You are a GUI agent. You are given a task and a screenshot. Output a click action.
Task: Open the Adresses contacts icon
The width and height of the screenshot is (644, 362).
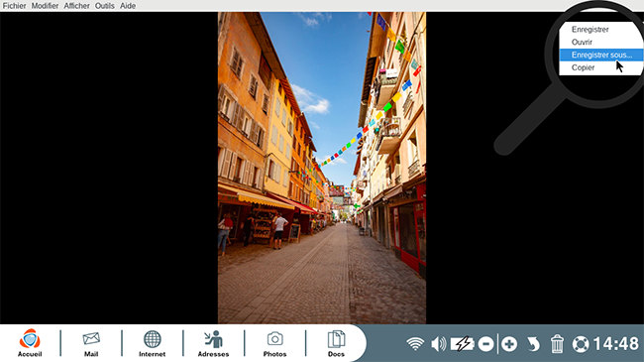tap(213, 342)
